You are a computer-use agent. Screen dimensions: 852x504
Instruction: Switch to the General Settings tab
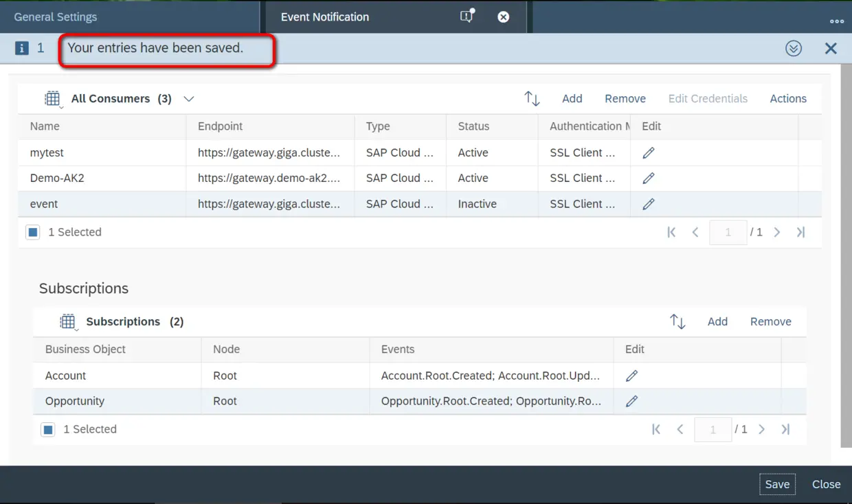[x=56, y=17]
